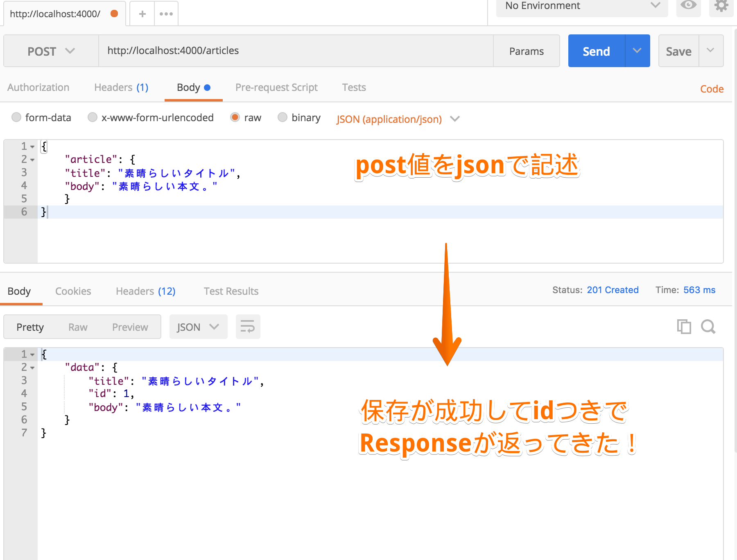Select the response Body tab

click(19, 291)
